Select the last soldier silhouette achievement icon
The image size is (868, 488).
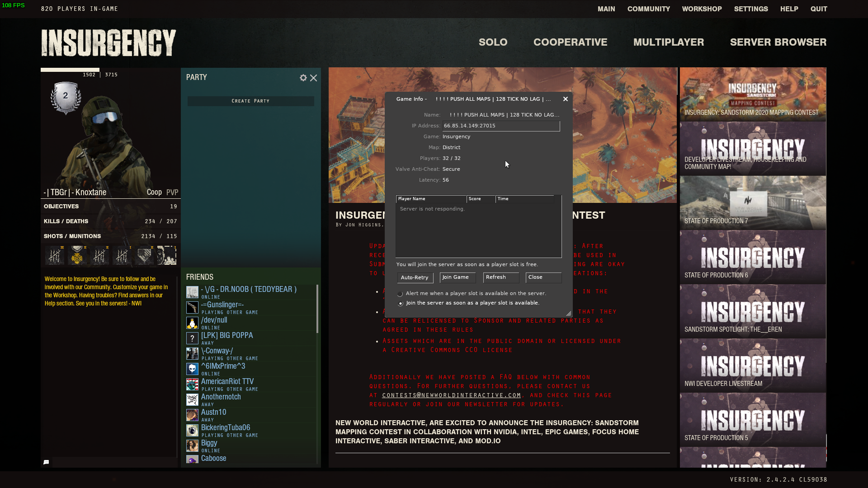167,255
